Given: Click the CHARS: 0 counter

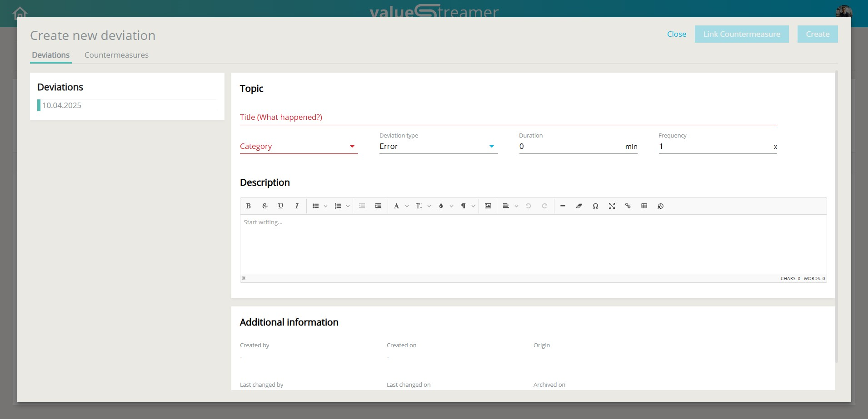Looking at the screenshot, I should click(x=790, y=279).
